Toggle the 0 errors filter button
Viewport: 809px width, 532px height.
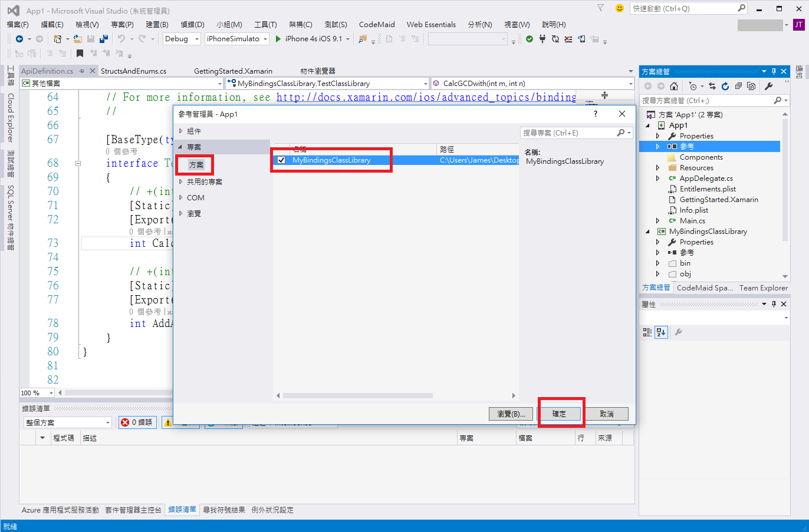tap(137, 422)
